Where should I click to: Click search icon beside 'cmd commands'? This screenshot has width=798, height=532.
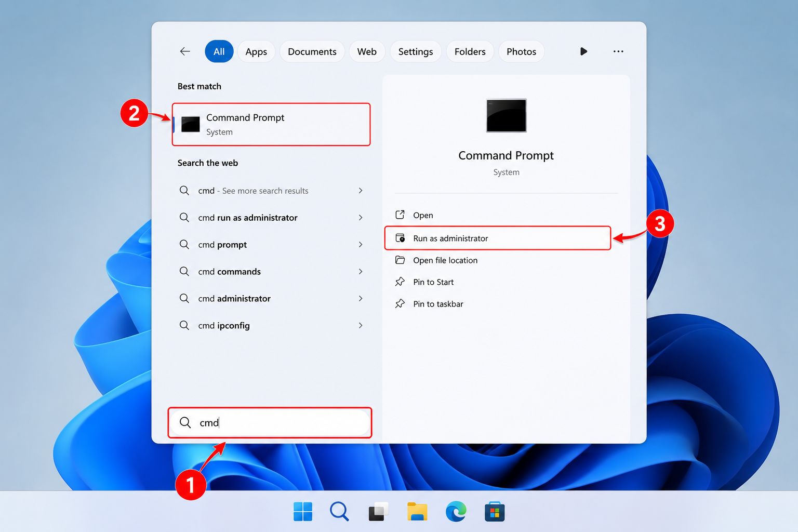tap(184, 271)
